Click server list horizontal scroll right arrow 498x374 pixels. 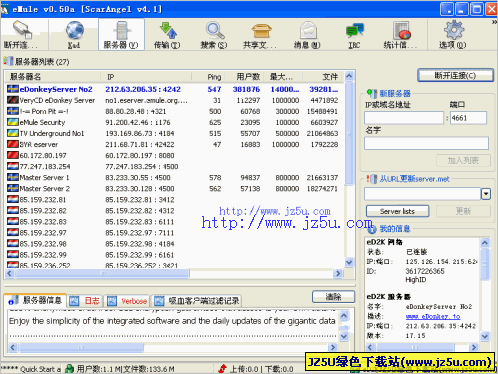point(338,274)
